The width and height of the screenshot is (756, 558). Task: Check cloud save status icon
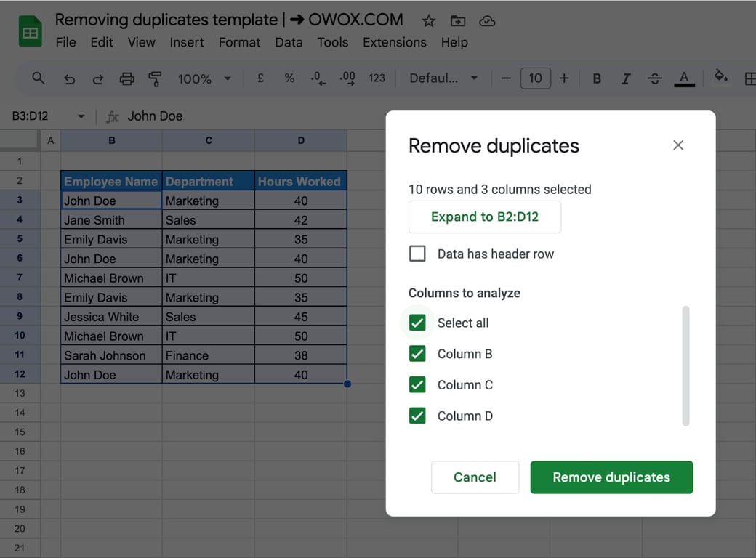pyautogui.click(x=487, y=21)
